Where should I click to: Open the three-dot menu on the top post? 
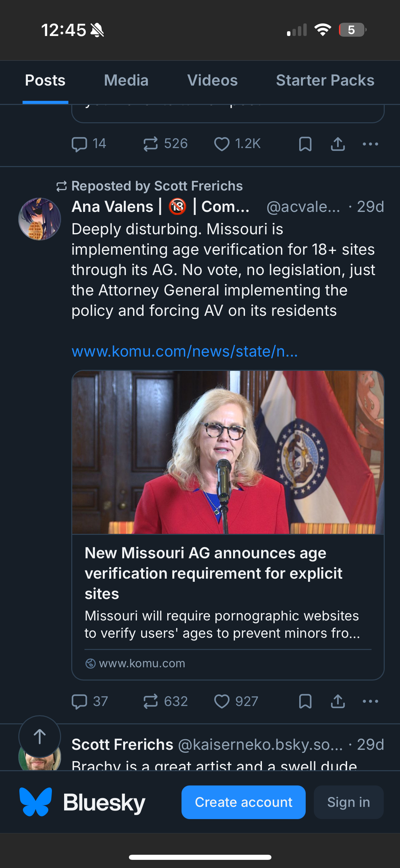(x=370, y=144)
